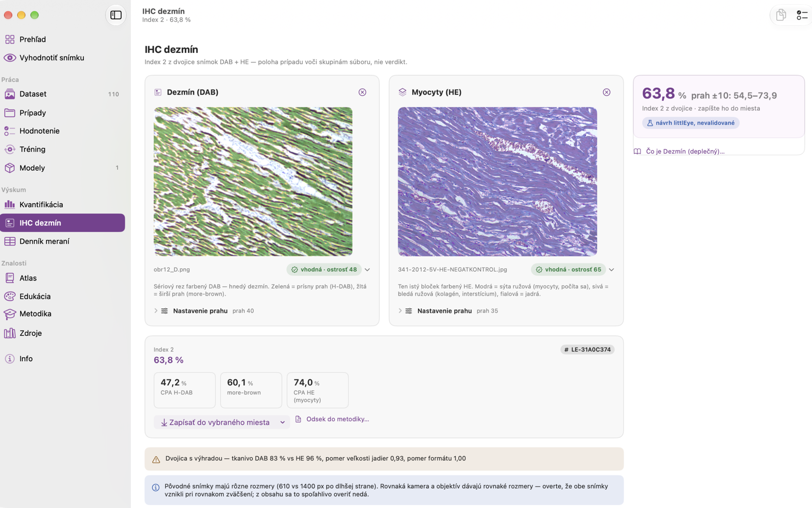The height and width of the screenshot is (508, 812).
Task: Open the Čo je Dezmín (deplečný) link
Action: [x=679, y=151]
